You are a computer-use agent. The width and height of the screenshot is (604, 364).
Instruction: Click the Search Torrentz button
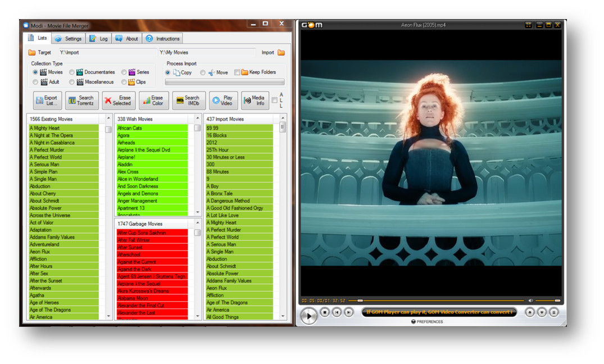81,101
